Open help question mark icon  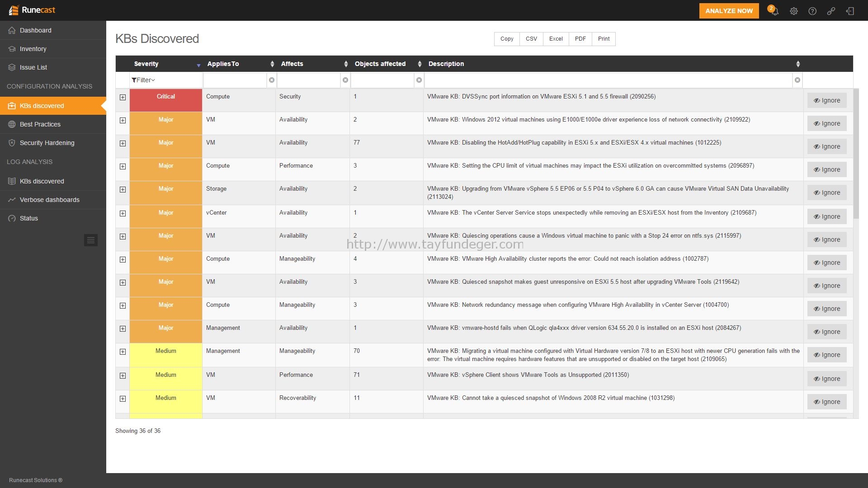tap(812, 11)
